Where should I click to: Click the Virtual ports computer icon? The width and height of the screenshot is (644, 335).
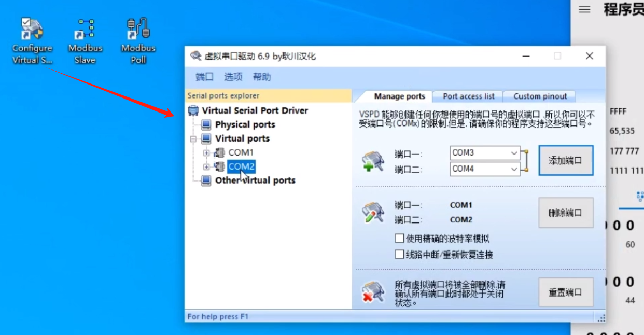coord(206,138)
